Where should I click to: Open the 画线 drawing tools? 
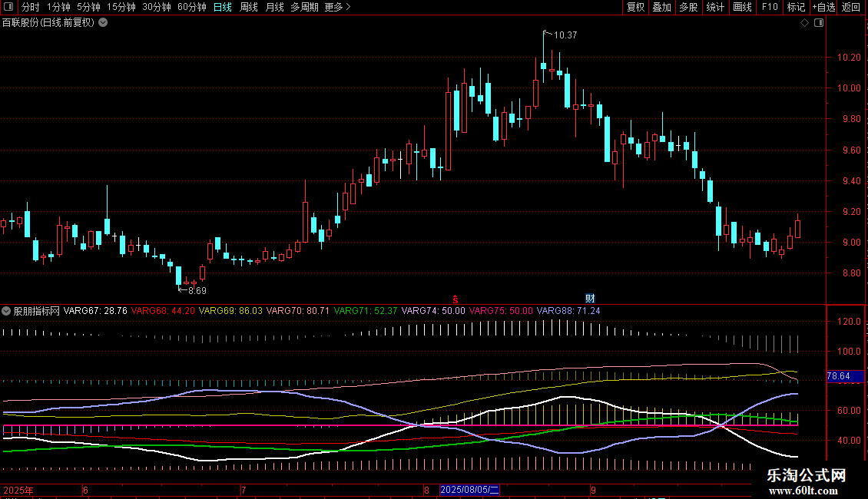click(x=742, y=7)
